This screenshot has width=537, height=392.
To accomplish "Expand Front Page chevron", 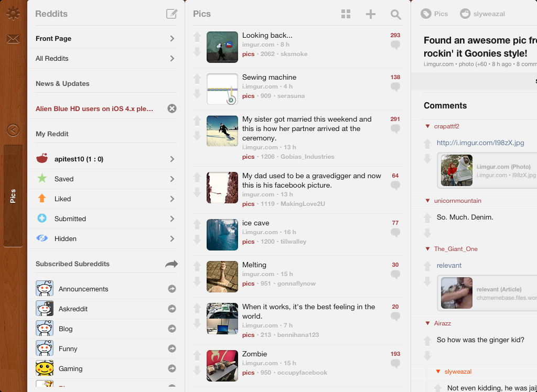I will coord(172,39).
